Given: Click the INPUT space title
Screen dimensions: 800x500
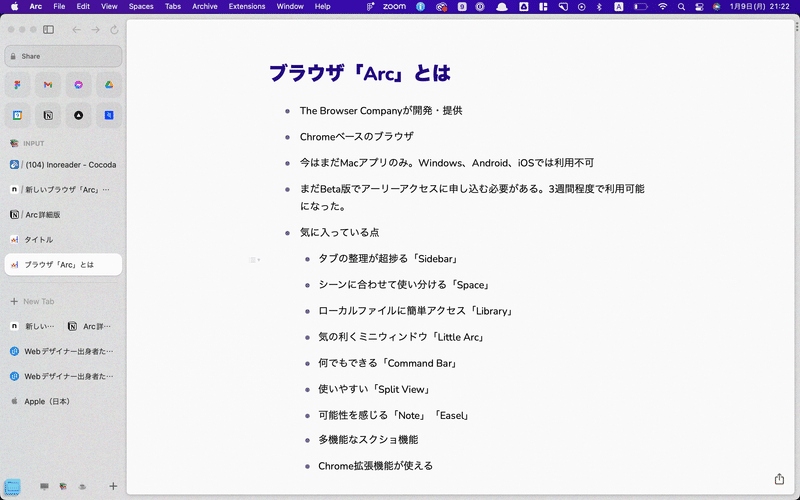Looking at the screenshot, I should (x=34, y=143).
